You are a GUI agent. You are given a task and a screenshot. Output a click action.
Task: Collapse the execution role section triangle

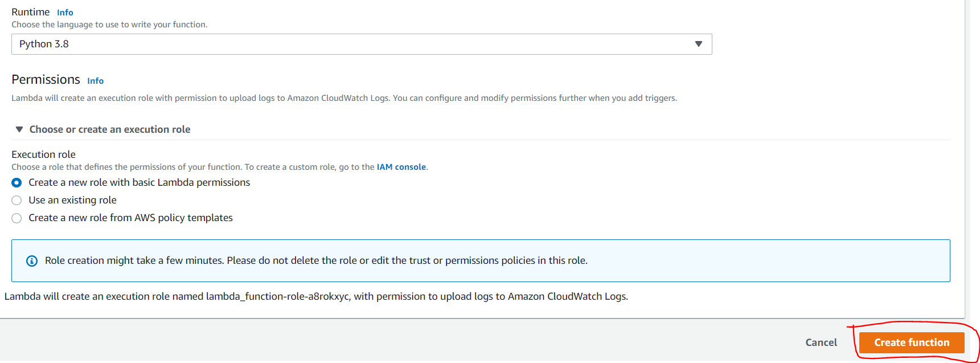(19, 129)
